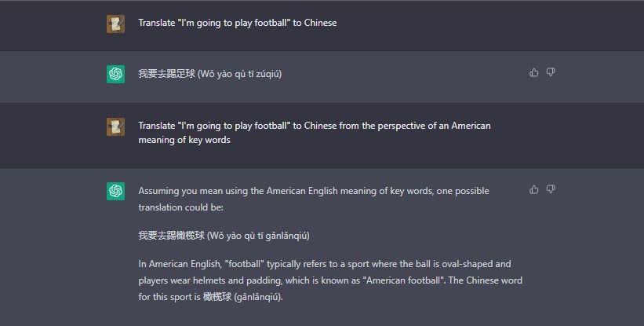Screen dimensions: 644x326
Task: Click the line starting 'In American English, "football"'
Action: coord(324,264)
